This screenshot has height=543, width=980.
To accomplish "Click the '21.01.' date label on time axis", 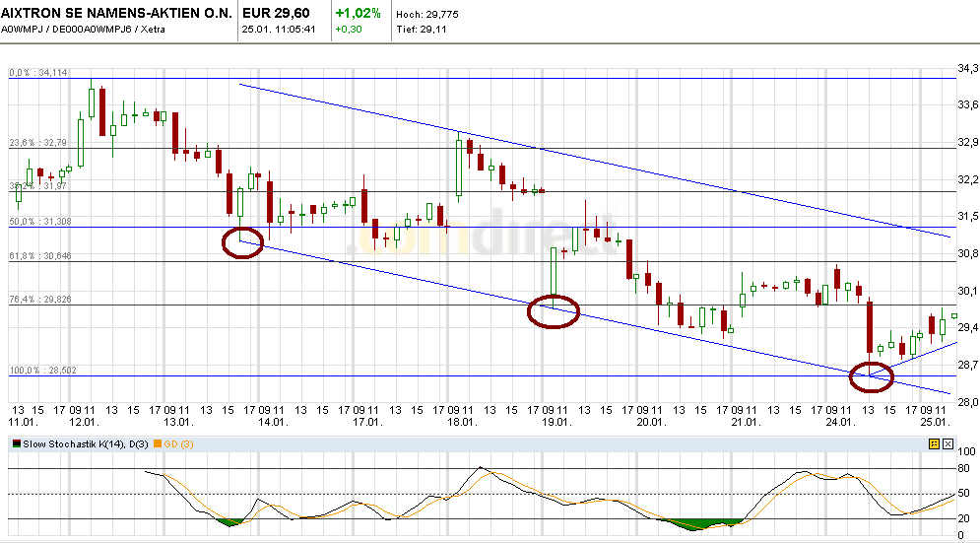I will (746, 422).
